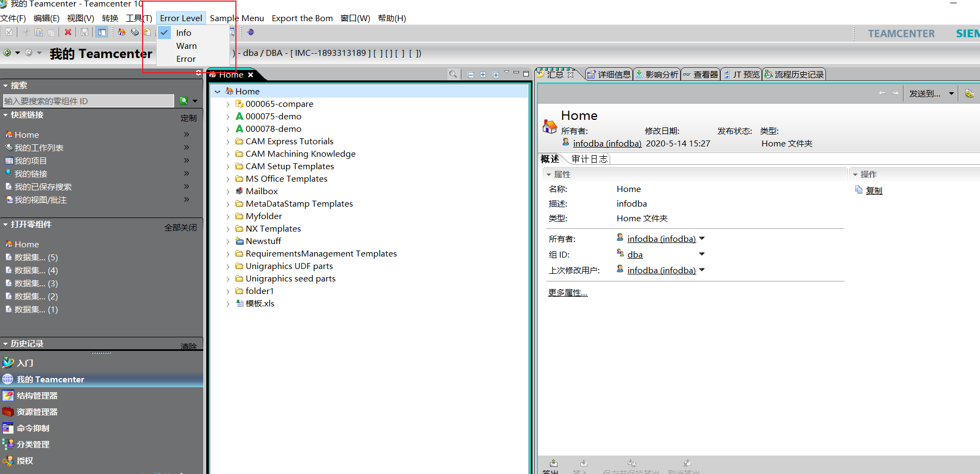Click the 复制 action link
Viewport: 980px width, 474px height.
click(874, 190)
